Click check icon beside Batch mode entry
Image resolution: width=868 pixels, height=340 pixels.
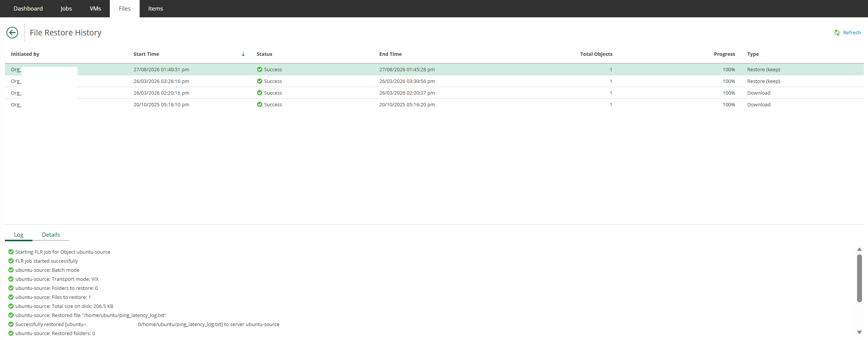point(11,270)
